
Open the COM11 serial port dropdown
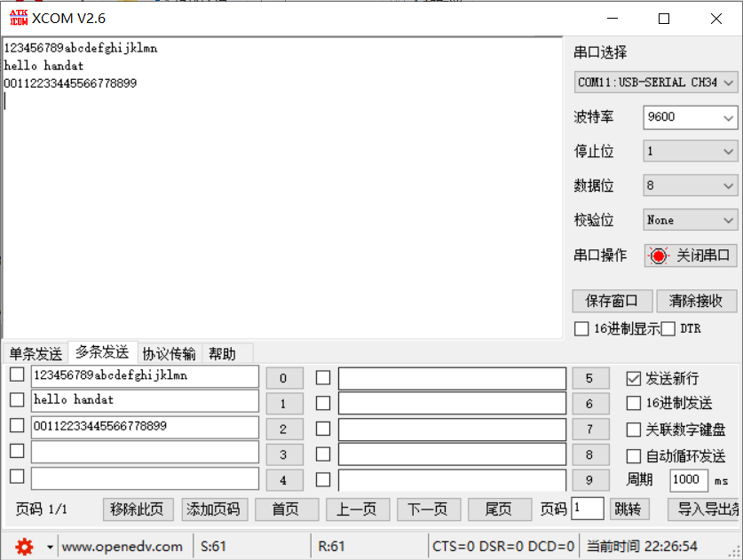[655, 83]
